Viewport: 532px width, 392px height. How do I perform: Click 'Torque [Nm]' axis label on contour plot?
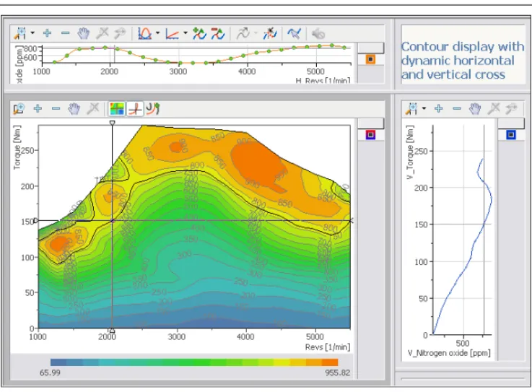pyautogui.click(x=17, y=147)
